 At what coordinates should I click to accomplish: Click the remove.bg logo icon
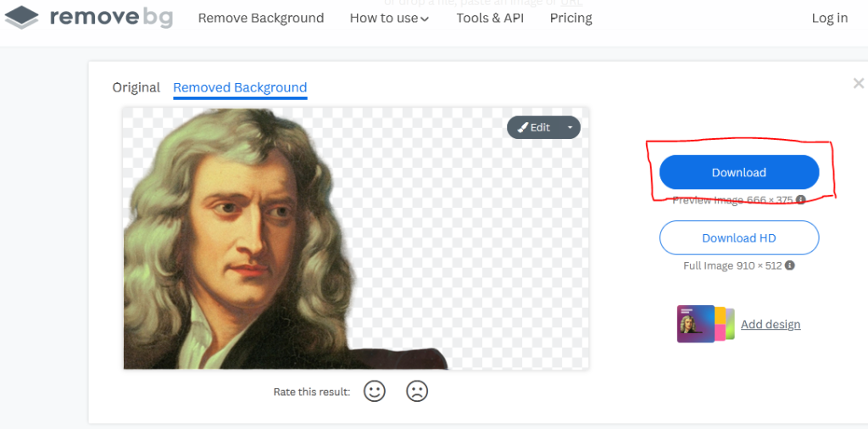(21, 18)
